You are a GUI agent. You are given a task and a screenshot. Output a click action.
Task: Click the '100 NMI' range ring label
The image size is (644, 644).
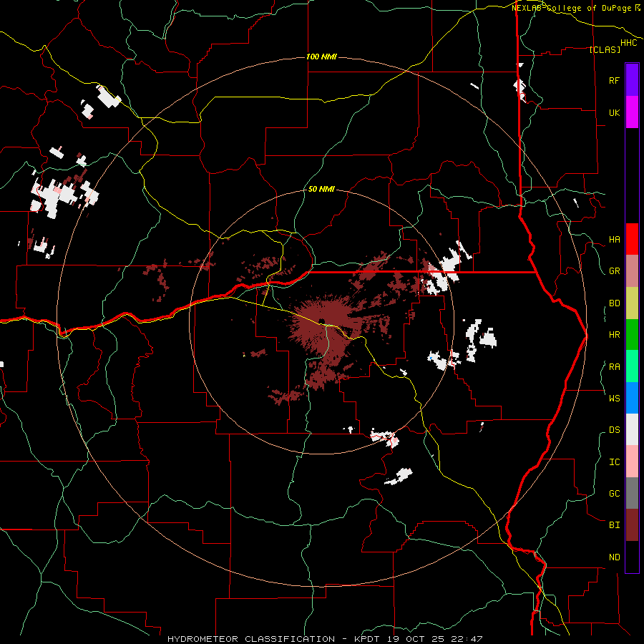pyautogui.click(x=321, y=57)
